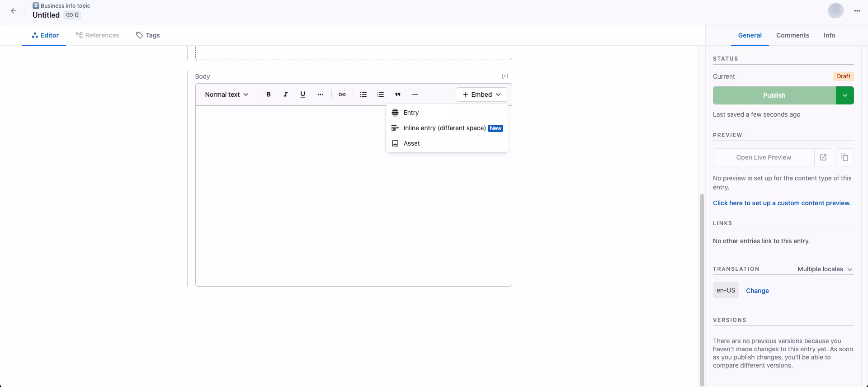
Task: Open the Comments sidebar tab
Action: [793, 35]
